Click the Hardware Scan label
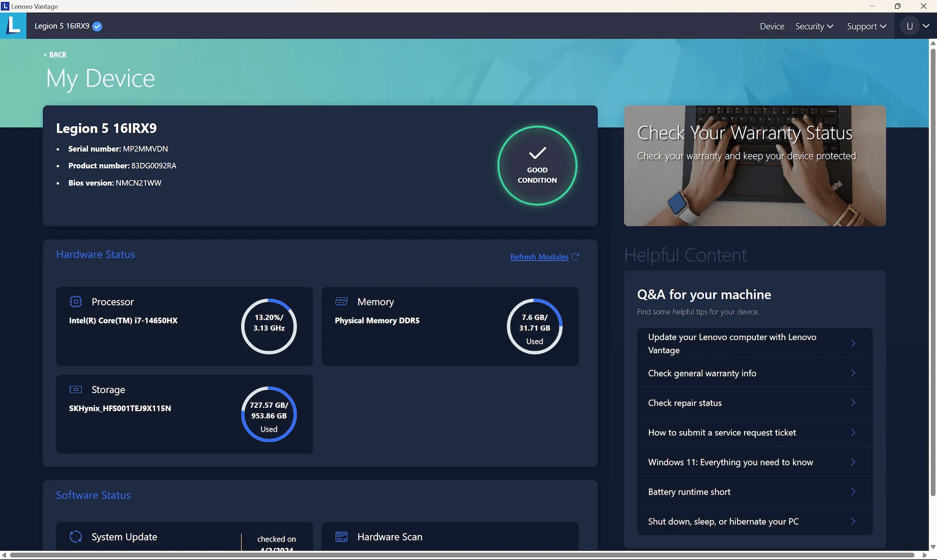 (x=390, y=537)
